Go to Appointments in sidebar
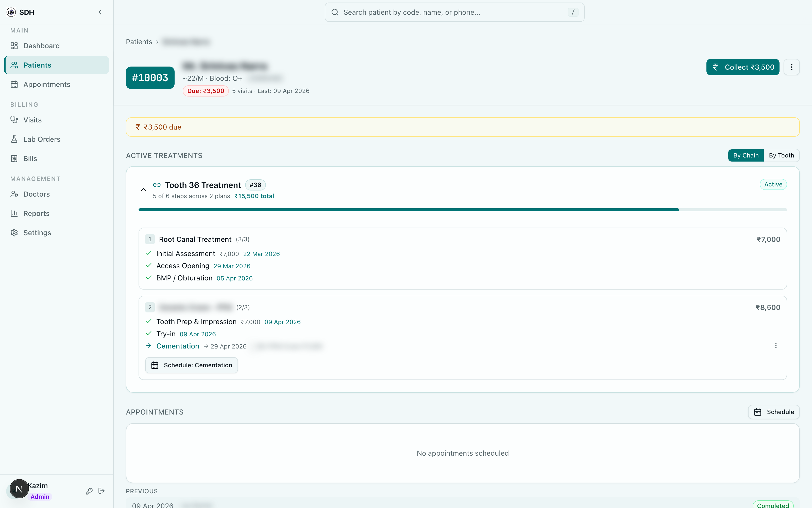 [56, 84]
